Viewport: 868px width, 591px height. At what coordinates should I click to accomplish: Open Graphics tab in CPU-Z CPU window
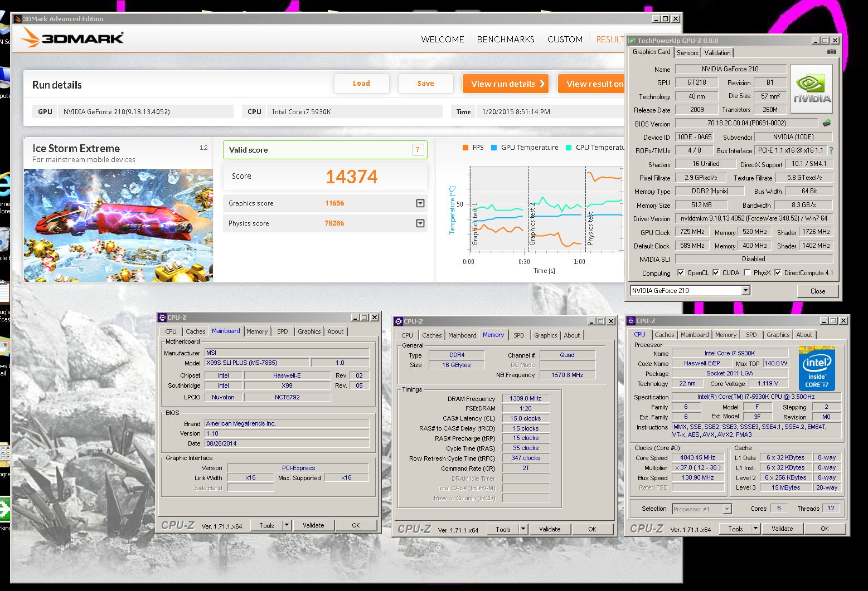(778, 335)
